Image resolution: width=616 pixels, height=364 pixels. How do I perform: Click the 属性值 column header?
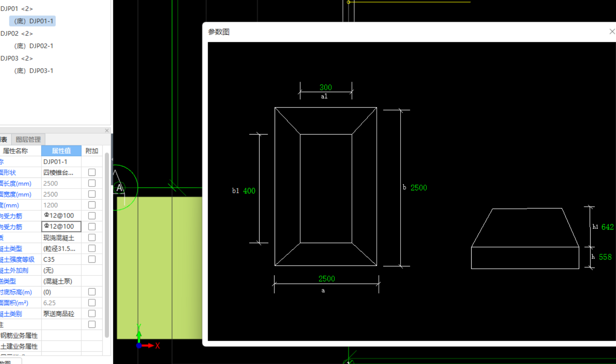[61, 151]
